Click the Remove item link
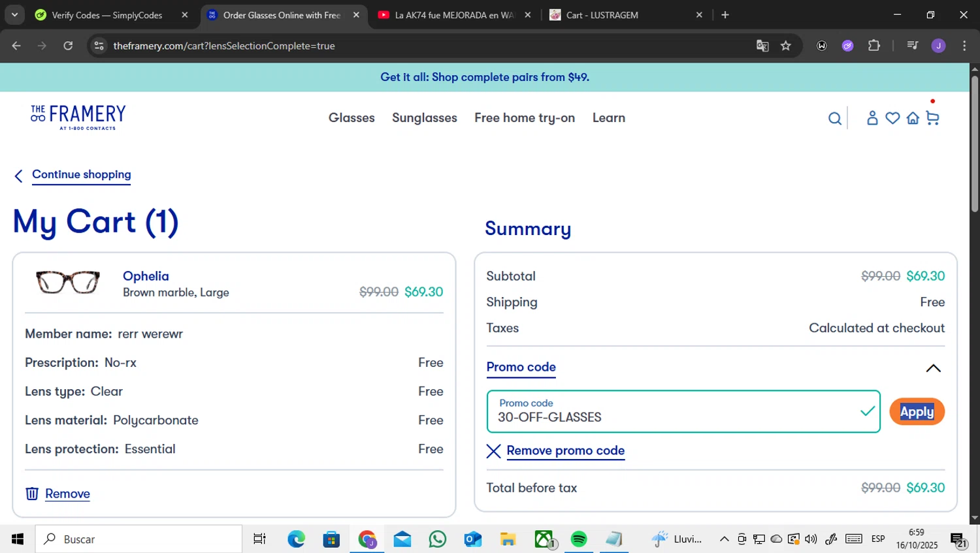Viewport: 980px width, 553px height. pyautogui.click(x=67, y=494)
